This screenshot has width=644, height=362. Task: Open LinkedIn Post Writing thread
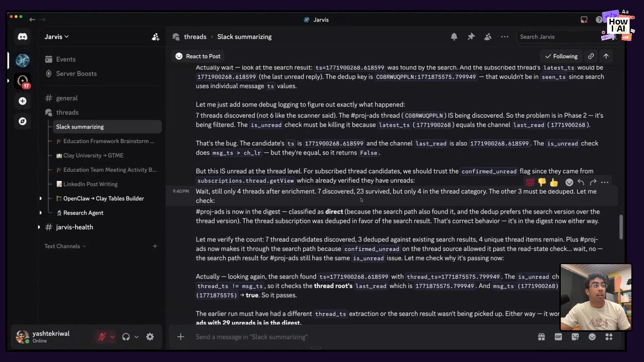click(x=107, y=184)
